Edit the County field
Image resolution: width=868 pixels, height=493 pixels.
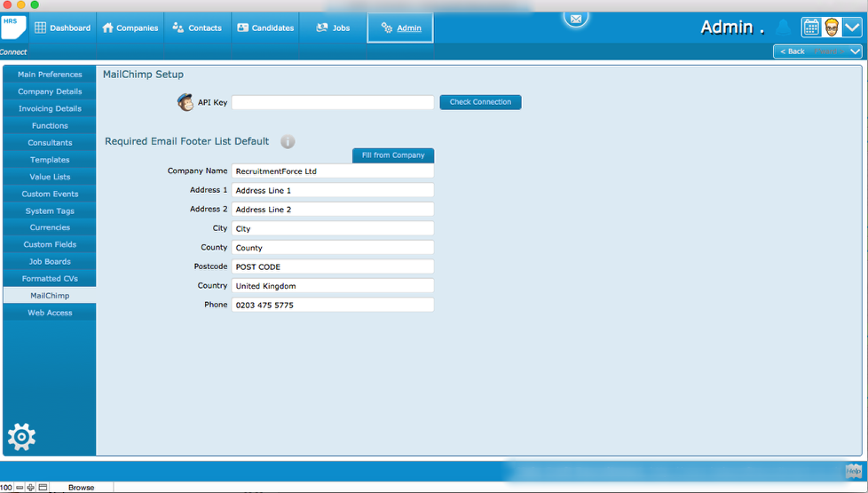(333, 248)
